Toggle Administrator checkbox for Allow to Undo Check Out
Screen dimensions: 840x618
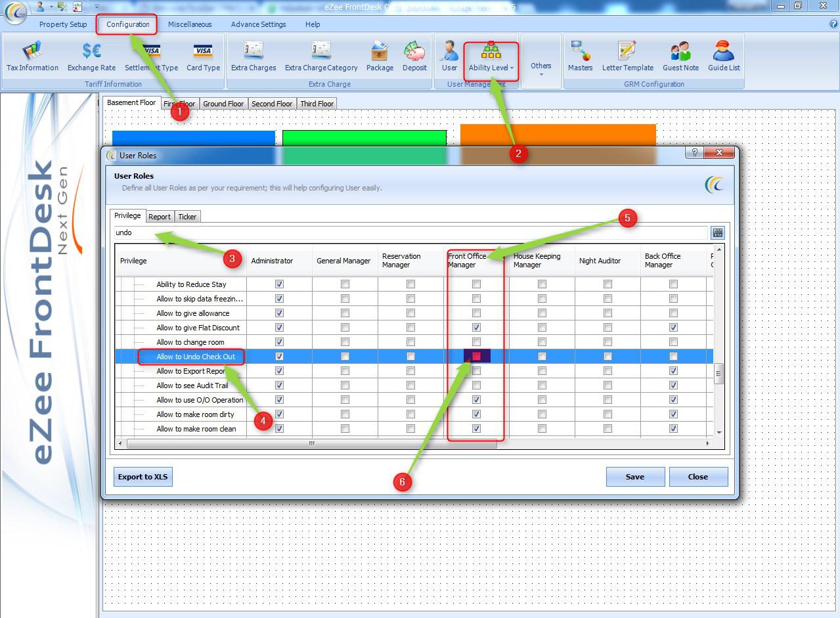[279, 357]
